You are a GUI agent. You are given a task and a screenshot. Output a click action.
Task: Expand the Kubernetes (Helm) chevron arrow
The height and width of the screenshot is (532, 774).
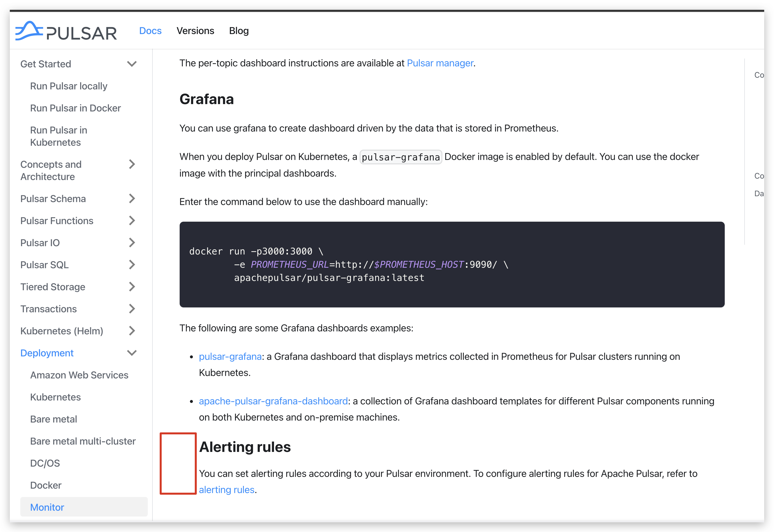(132, 331)
